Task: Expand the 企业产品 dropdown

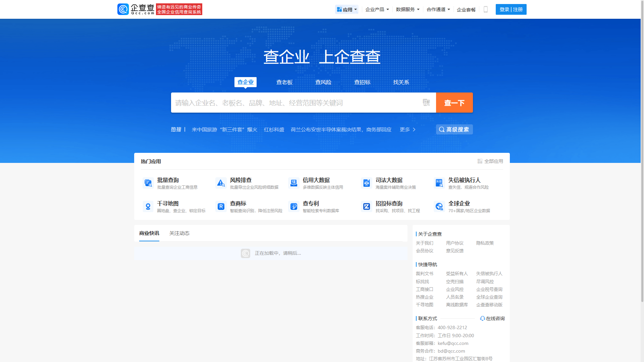Action: pyautogui.click(x=377, y=9)
